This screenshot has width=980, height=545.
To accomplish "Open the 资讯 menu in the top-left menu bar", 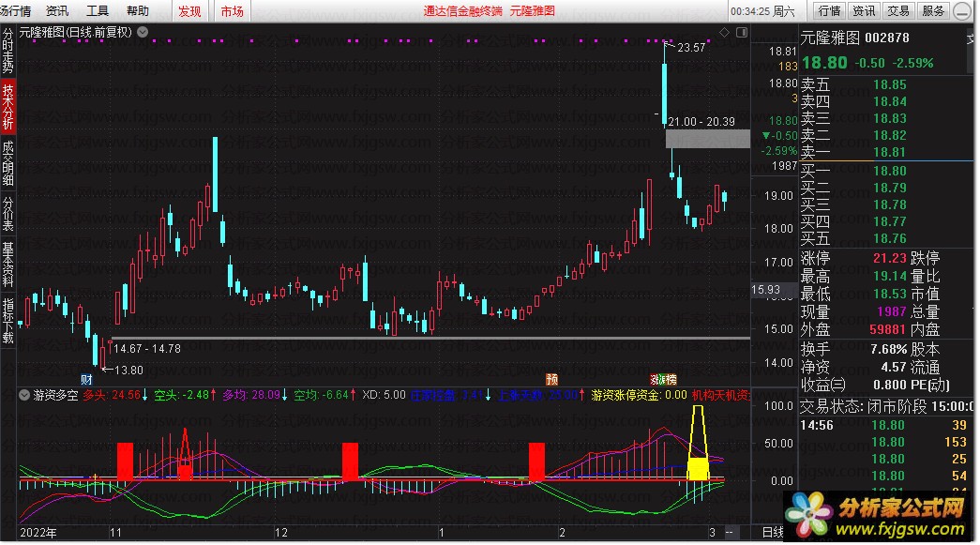I will click(x=57, y=10).
